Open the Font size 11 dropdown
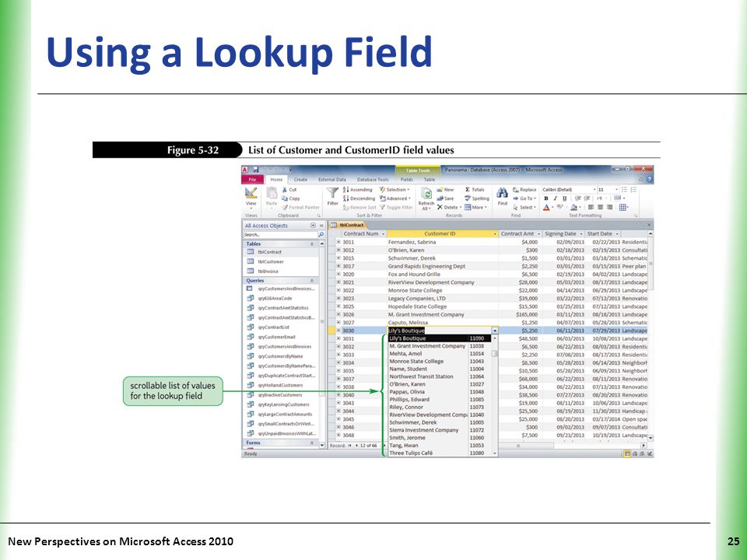Viewport: 747px width, 560px height. click(616, 190)
